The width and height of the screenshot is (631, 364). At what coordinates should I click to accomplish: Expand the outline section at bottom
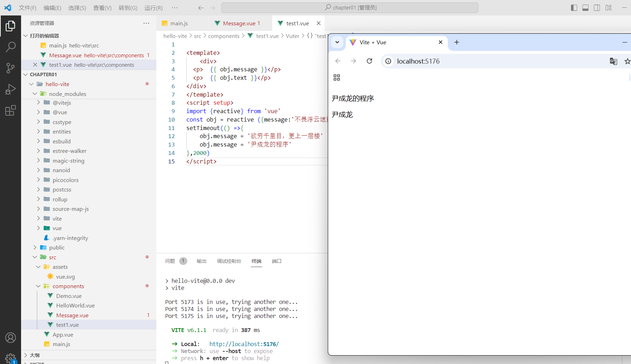pos(26,355)
